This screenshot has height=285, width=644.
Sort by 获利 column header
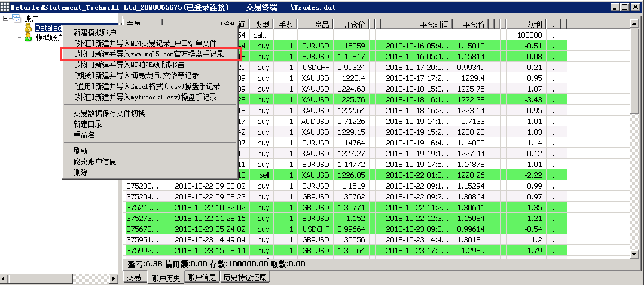(x=535, y=25)
